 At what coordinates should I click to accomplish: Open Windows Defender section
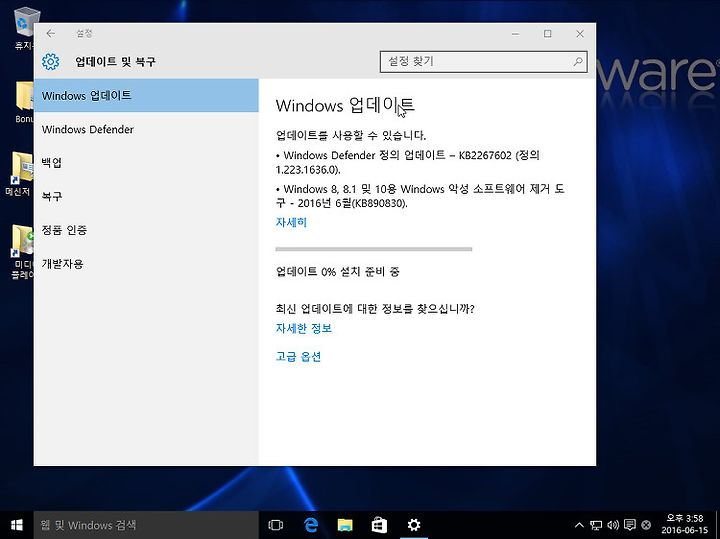coord(146,129)
